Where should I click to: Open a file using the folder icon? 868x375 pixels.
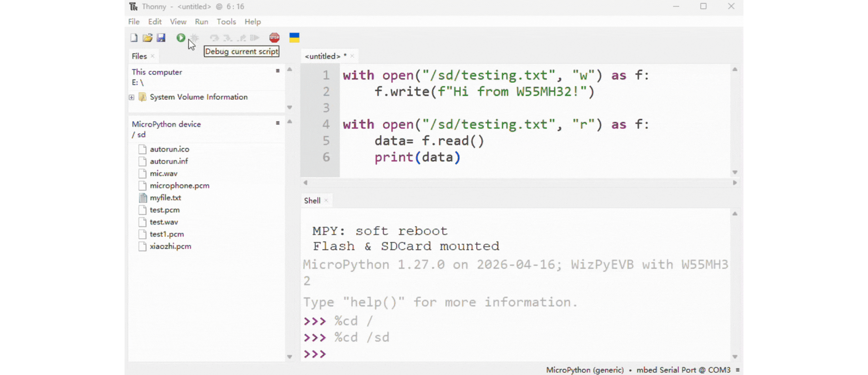pos(148,38)
